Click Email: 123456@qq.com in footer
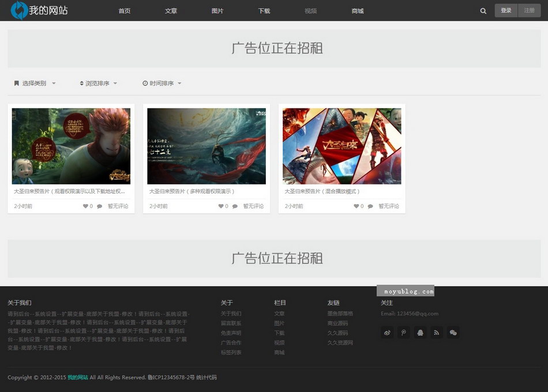This screenshot has height=392, width=548. (x=410, y=314)
